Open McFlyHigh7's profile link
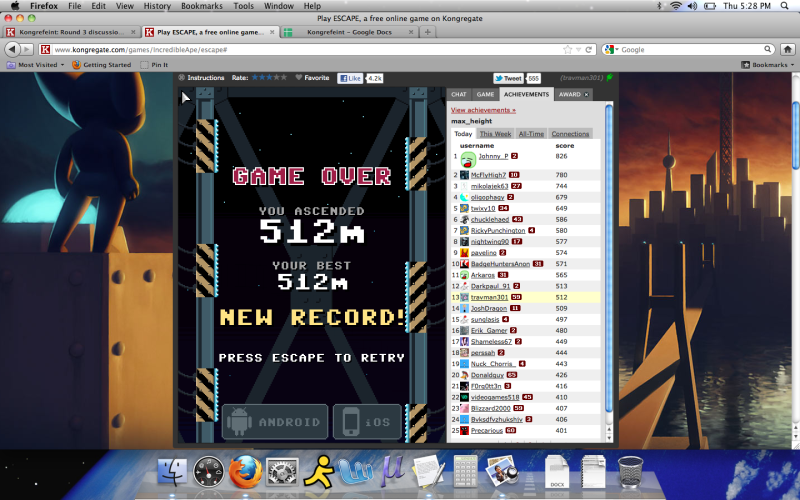Screen dimensions: 800x500 click(488, 174)
